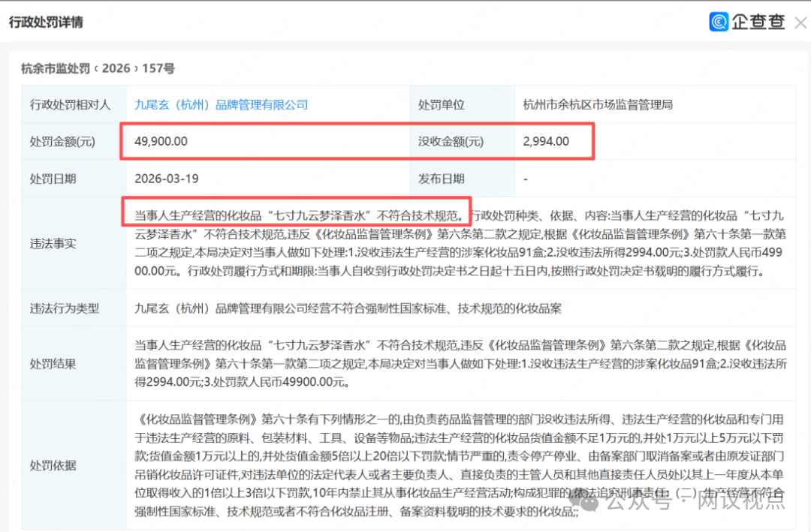
Task: Open the 九尾玄（杭州）品牌管理有限公司 company link
Action: tap(221, 105)
